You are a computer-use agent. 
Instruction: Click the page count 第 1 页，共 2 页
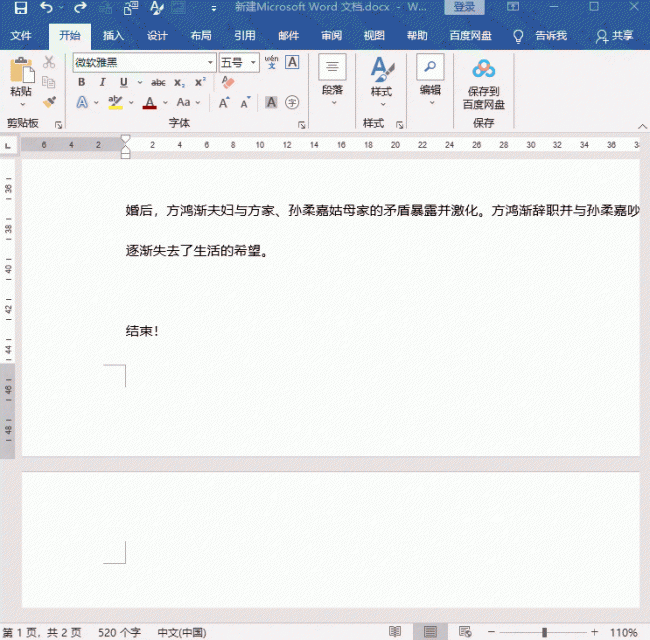[x=42, y=633]
